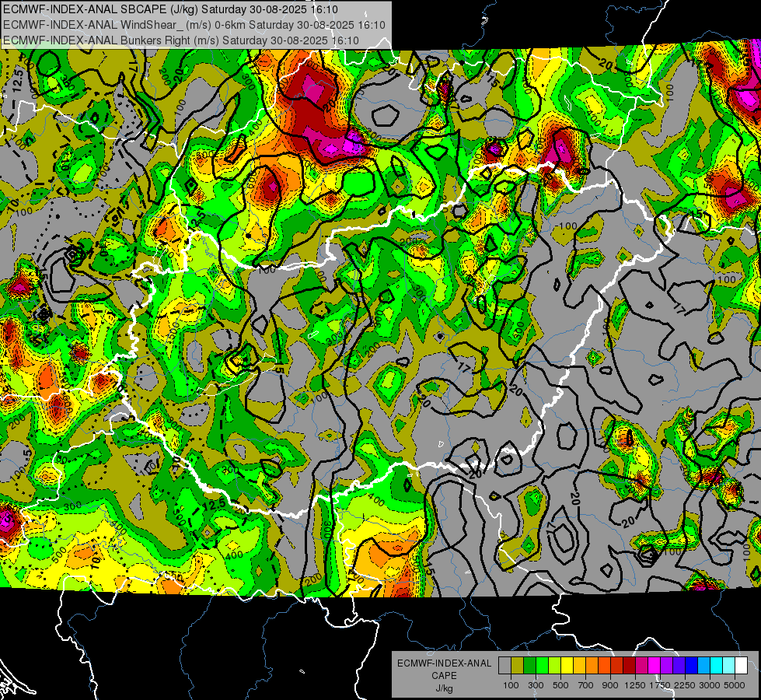This screenshot has width=761, height=700.
Task: Click the CAPE label in the legend
Action: point(444,676)
